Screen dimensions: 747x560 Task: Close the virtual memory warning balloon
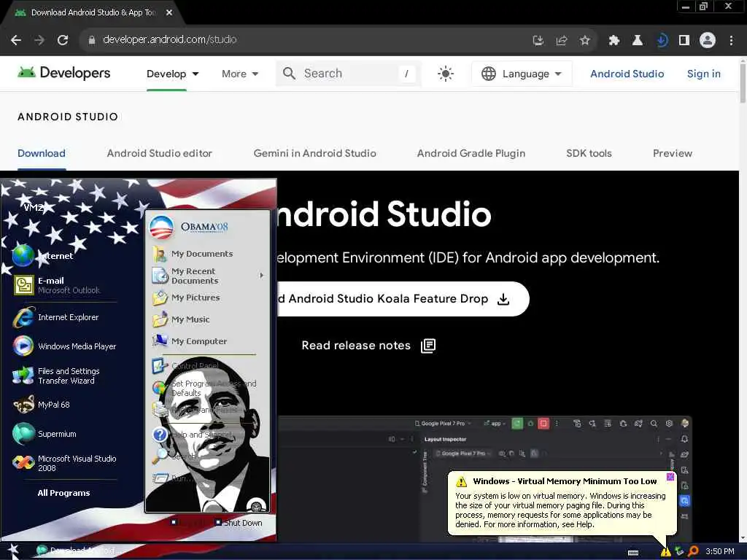coord(670,477)
